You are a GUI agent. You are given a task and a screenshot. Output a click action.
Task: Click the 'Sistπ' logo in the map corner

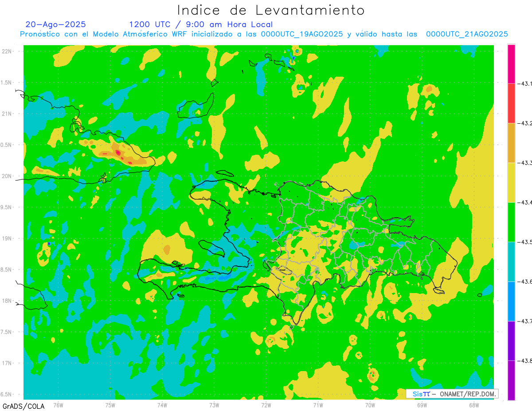pyautogui.click(x=421, y=394)
